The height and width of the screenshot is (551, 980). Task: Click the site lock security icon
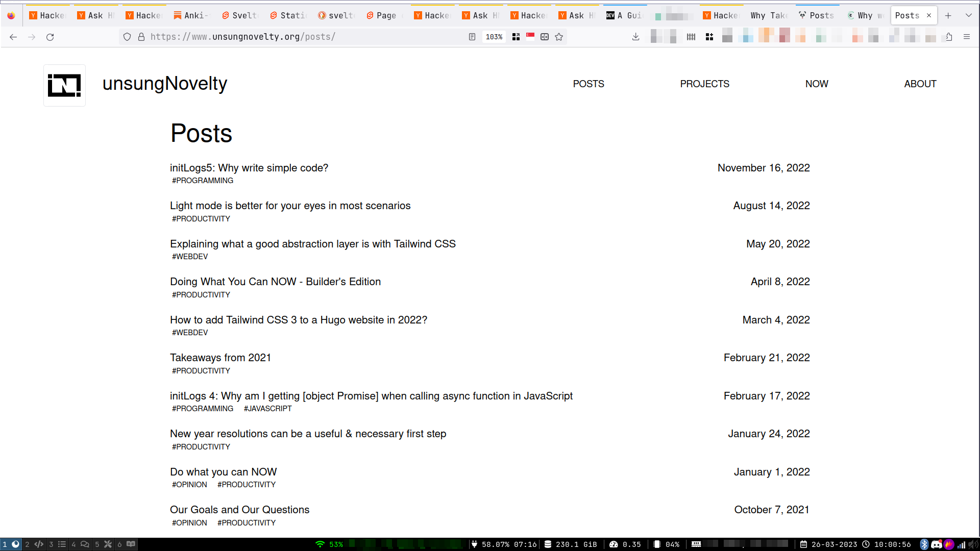tap(141, 37)
